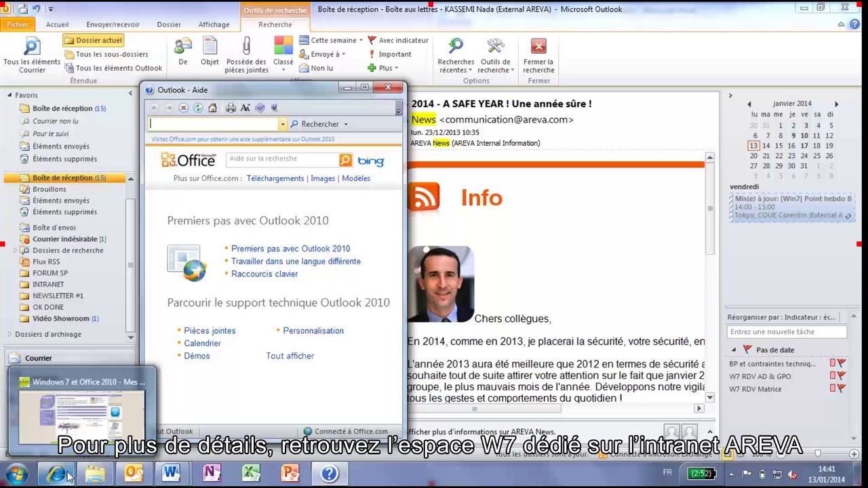Switch to the Affichage tab
The width and height of the screenshot is (868, 488).
click(x=214, y=24)
